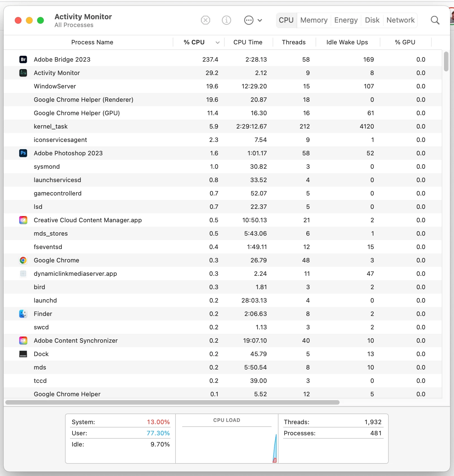This screenshot has height=476, width=454.
Task: Click the System 13.00% value
Action: [x=158, y=422]
